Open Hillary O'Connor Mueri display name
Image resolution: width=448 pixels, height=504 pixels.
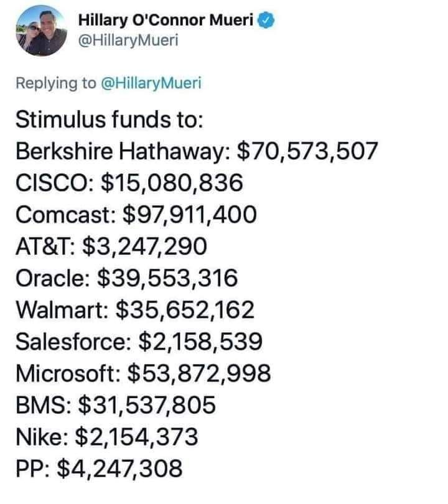click(x=166, y=20)
